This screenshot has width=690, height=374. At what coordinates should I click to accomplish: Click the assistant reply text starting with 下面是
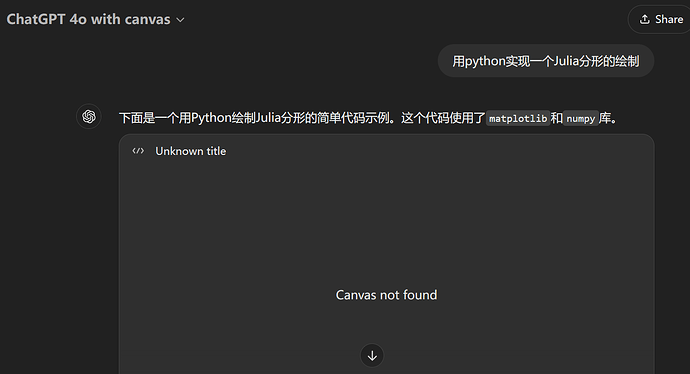[369, 118]
